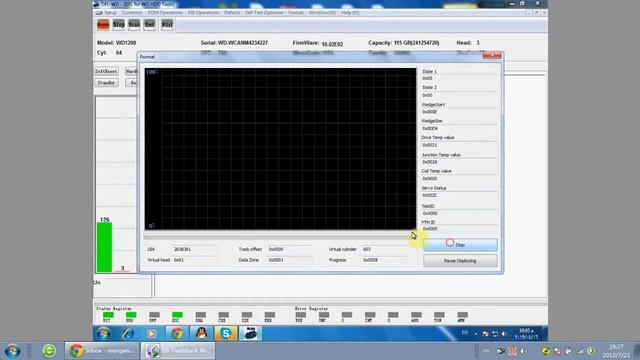Click the WedgeStart value field

(459, 112)
